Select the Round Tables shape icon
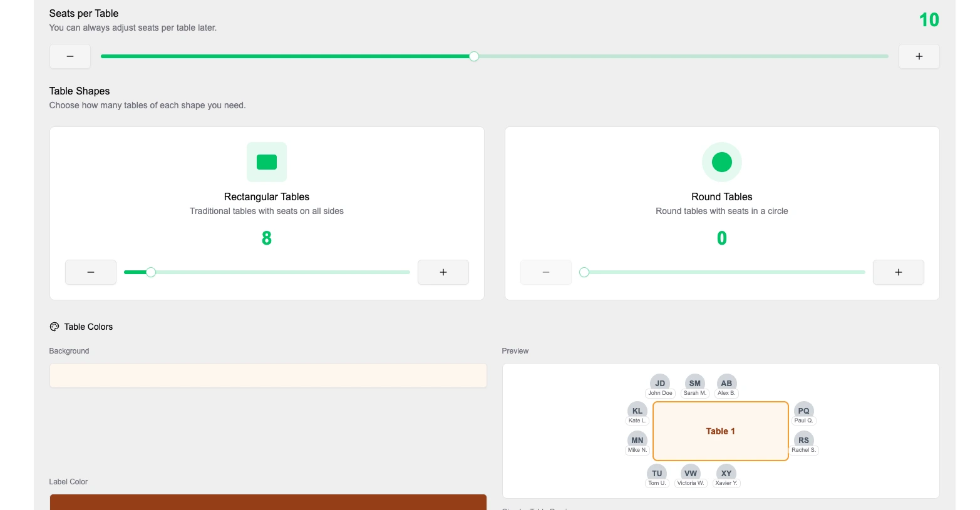 [721, 161]
